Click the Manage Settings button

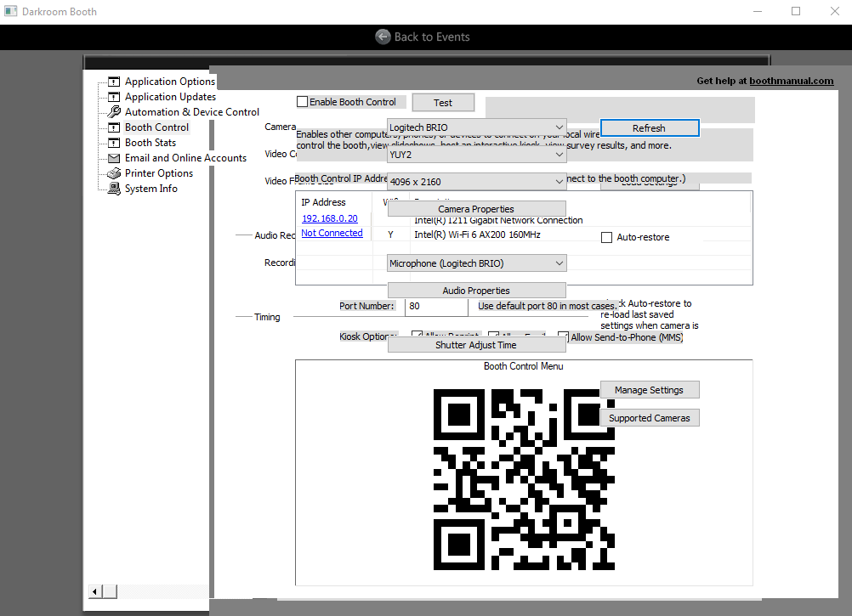650,390
